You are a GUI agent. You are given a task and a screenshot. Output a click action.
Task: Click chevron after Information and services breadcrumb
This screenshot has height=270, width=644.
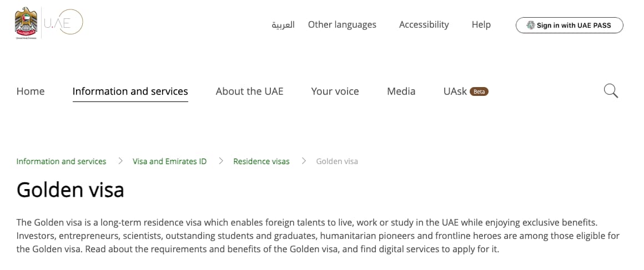point(120,161)
